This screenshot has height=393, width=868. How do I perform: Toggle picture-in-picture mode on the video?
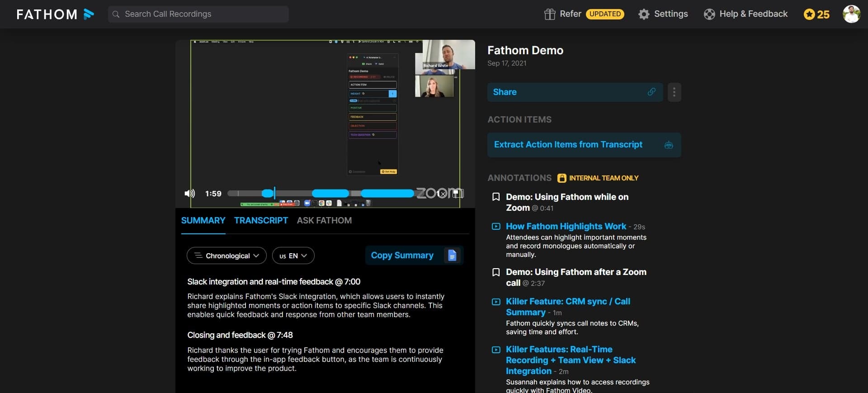tap(458, 194)
